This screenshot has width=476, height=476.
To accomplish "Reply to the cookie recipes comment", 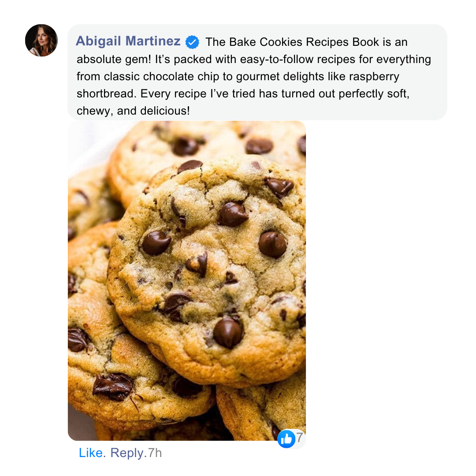I will click(126, 453).
